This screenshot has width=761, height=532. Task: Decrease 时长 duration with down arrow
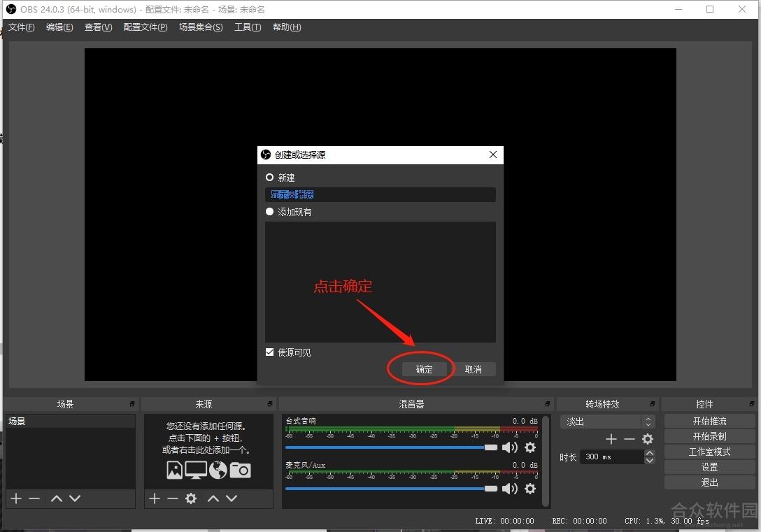pyautogui.click(x=649, y=460)
